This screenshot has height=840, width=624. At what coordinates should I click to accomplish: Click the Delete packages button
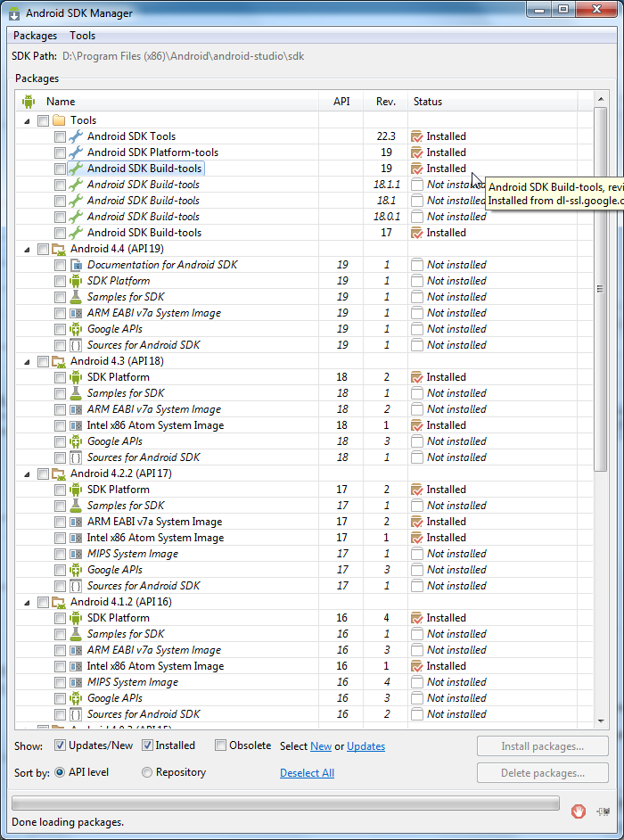543,773
